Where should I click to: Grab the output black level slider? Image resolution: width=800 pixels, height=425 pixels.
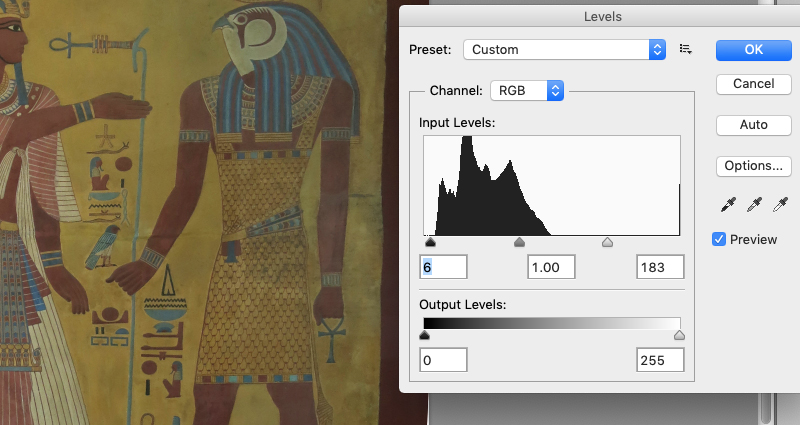tap(424, 335)
